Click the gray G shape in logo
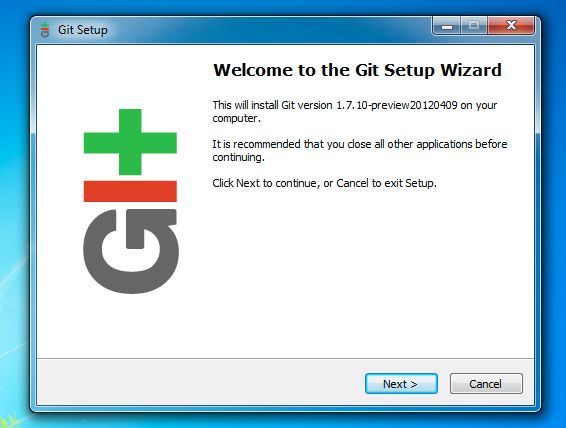The width and height of the screenshot is (566, 428). click(131, 251)
